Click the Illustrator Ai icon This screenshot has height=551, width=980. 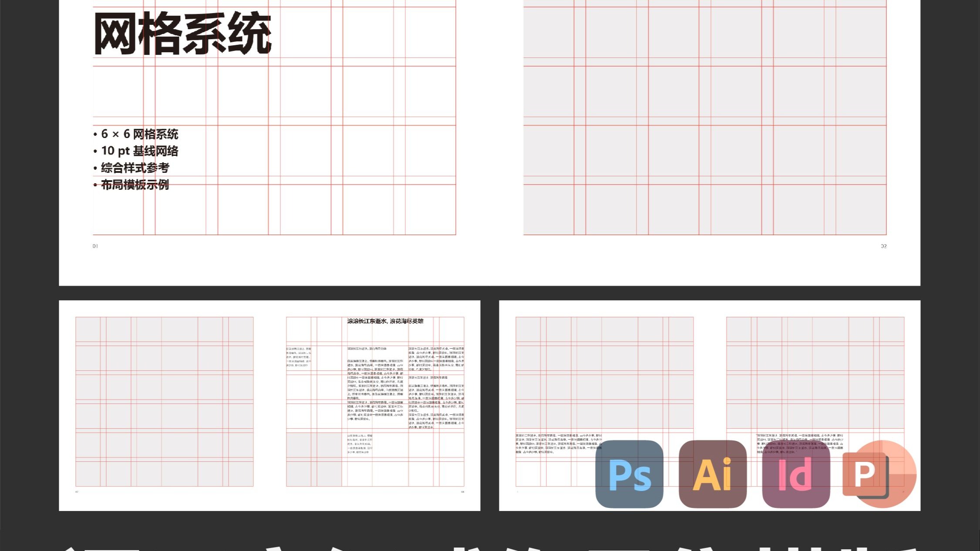pyautogui.click(x=712, y=474)
